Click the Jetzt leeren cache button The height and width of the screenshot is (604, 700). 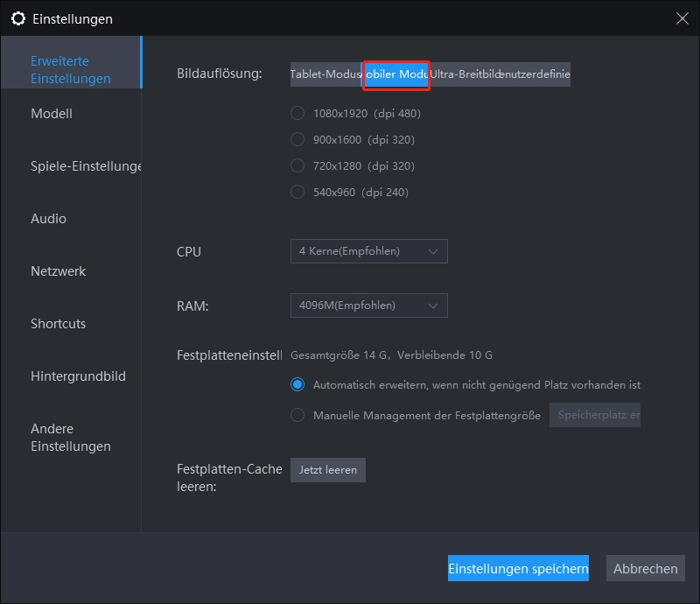coord(328,470)
